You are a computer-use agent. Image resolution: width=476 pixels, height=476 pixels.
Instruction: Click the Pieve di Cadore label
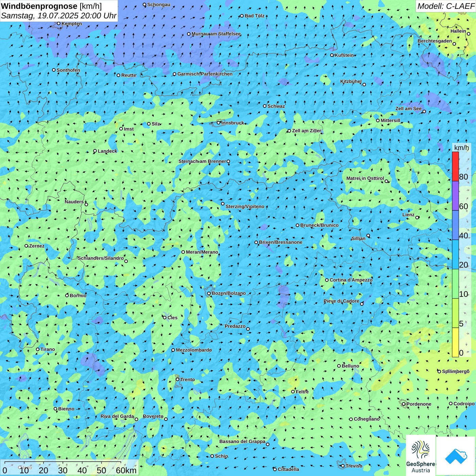pyautogui.click(x=341, y=301)
